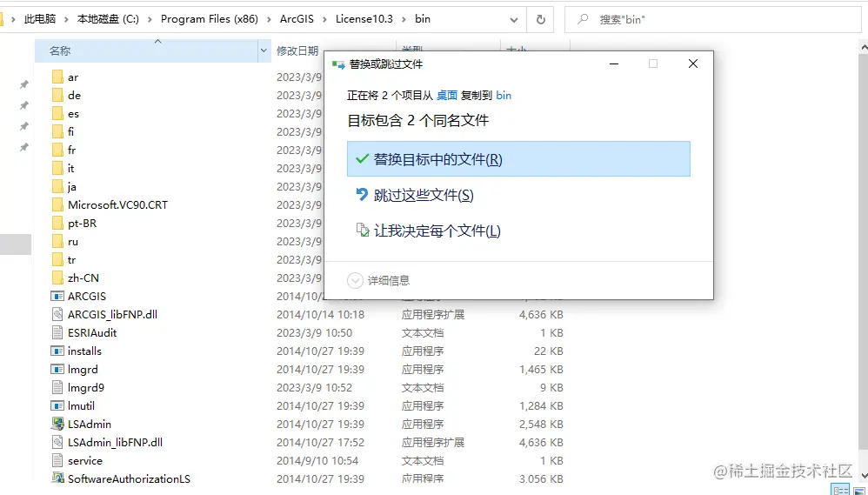Image resolution: width=868 pixels, height=495 pixels.
Task: Open the 桌面 source link in dialog
Action: (447, 95)
